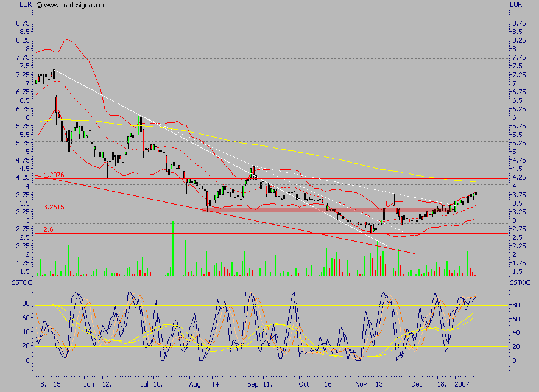
Task: Click the 5.25 value on left price axis
Action: click(23, 143)
